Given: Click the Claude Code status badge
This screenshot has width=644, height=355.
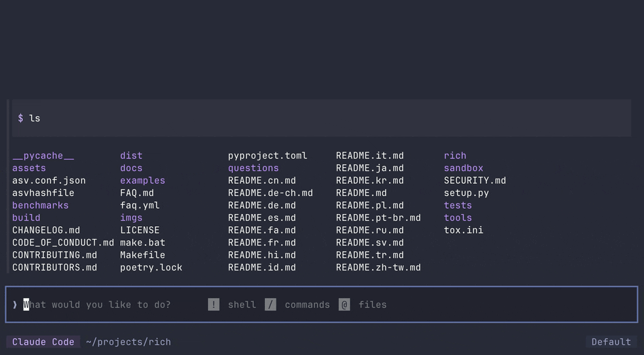Looking at the screenshot, I should [43, 342].
